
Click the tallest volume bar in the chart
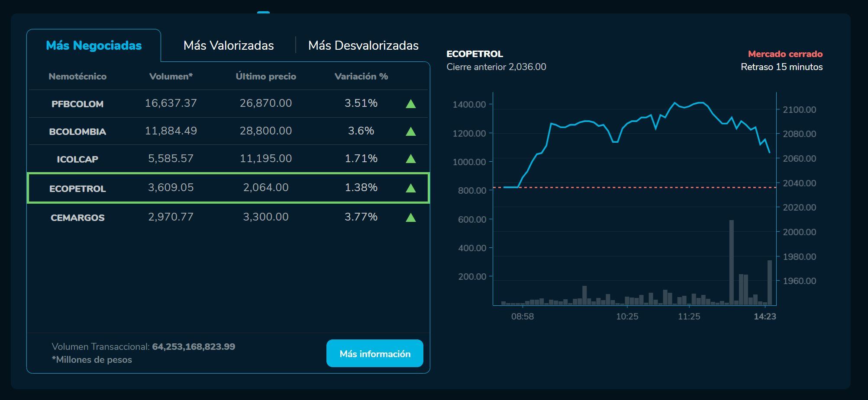point(732,259)
